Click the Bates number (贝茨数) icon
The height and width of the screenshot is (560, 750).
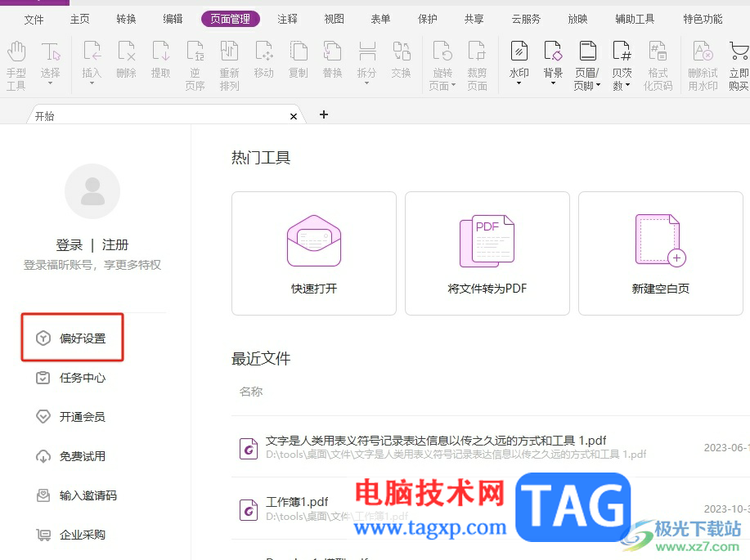(622, 52)
